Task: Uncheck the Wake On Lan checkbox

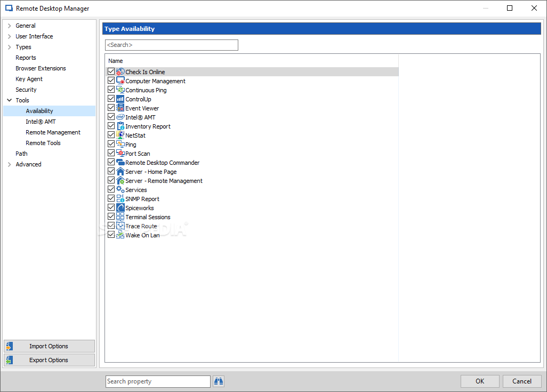Action: pos(111,235)
